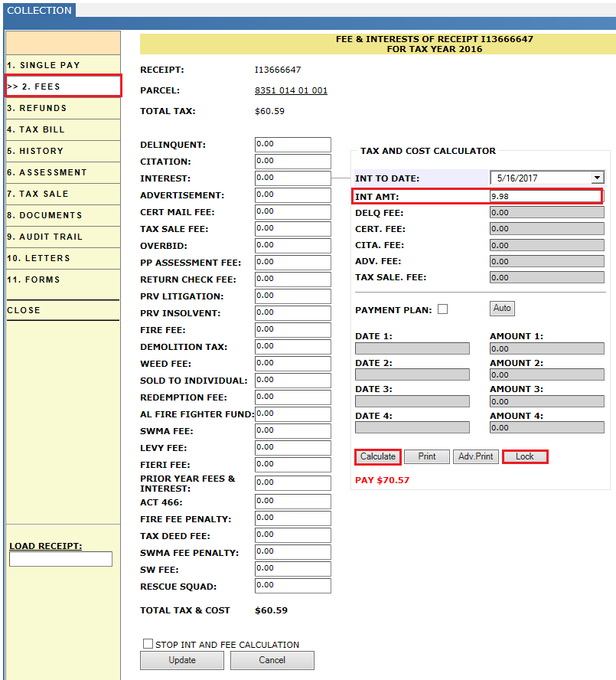Open 8. Documents section
The width and height of the screenshot is (616, 680).
click(63, 215)
